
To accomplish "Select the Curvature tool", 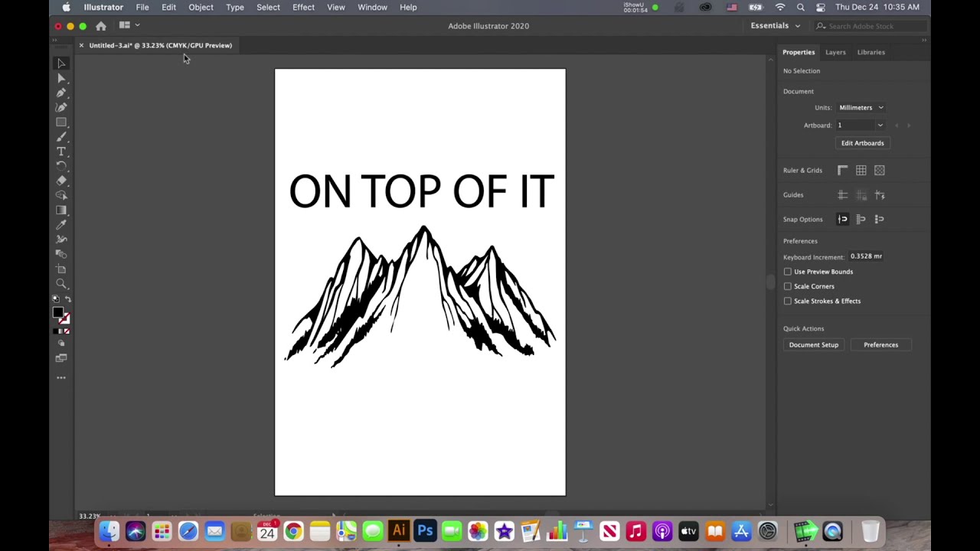I will coord(61,107).
